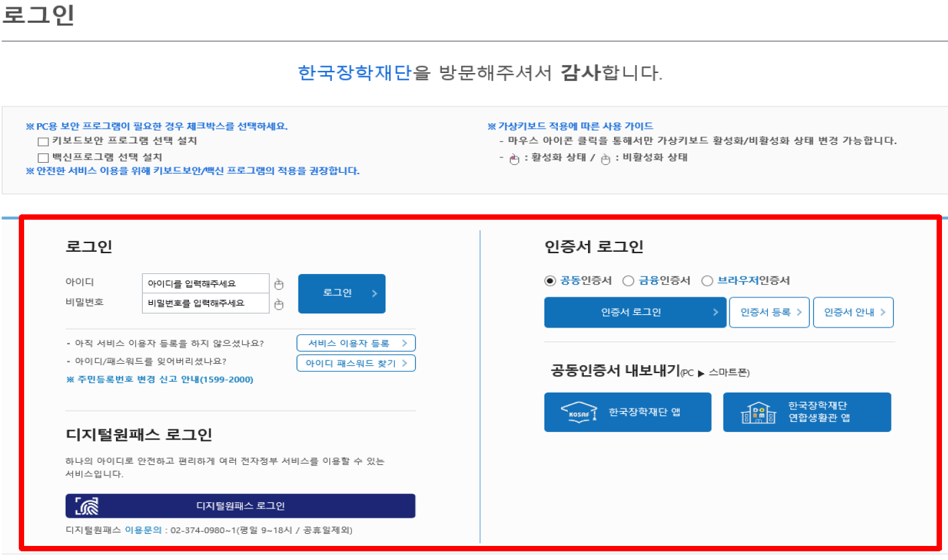Viewport: 948px width, 560px height.
Task: Click the KOSAF graduation cap app icon
Action: pos(579,412)
